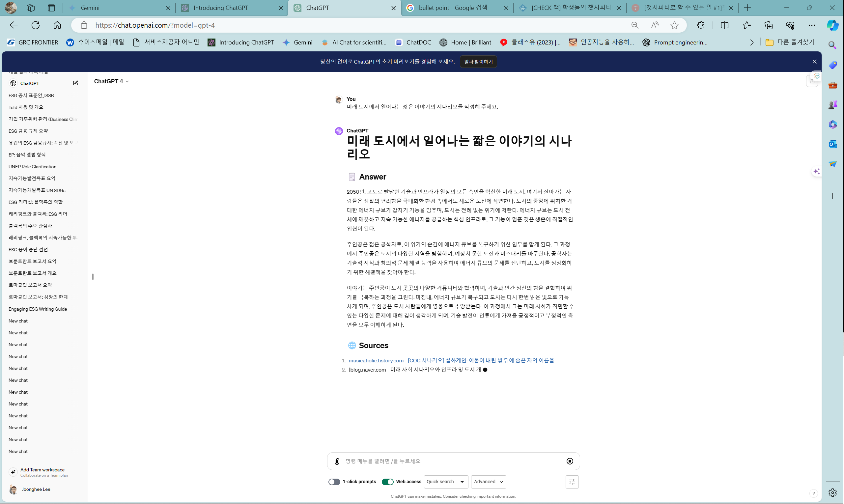Open a new browser tab

[x=747, y=8]
